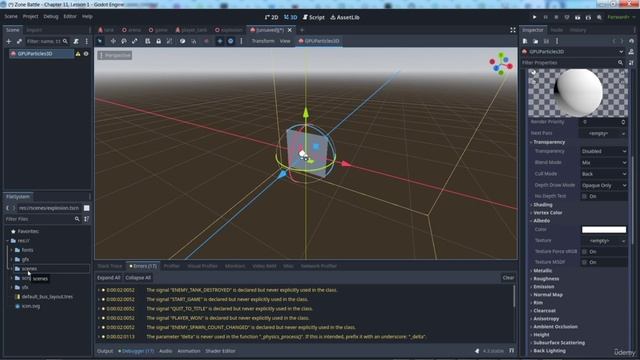Add a new child node in Scene dock
Screen dimensions: 640x360
(x=9, y=41)
